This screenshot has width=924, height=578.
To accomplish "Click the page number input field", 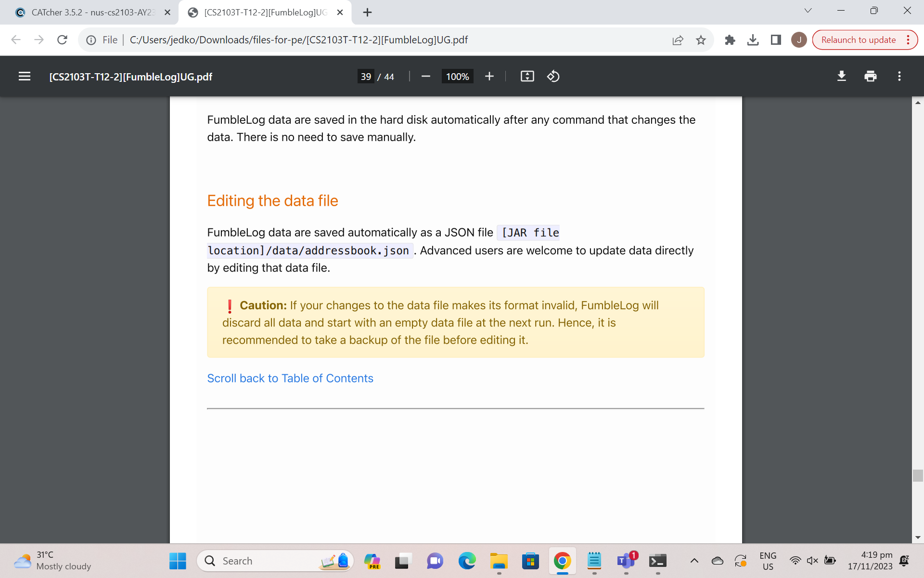I will (x=366, y=77).
